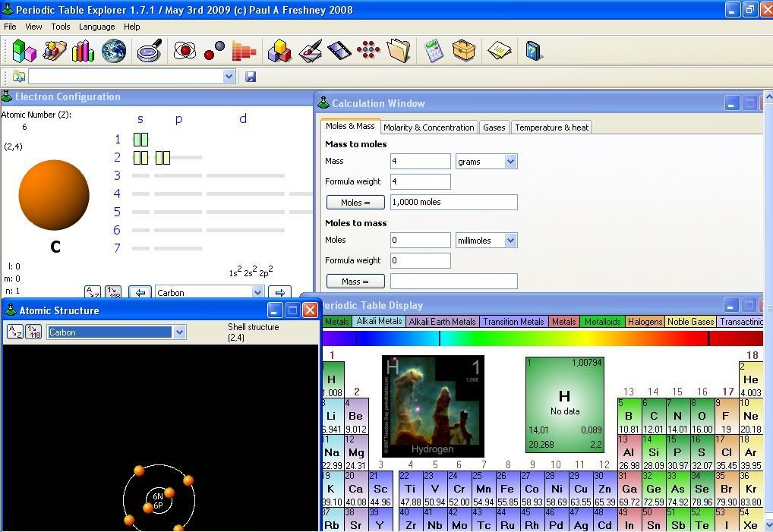The height and width of the screenshot is (532, 773).
Task: Click the colorful bar chart toolbar icon
Action: pyautogui.click(x=83, y=51)
